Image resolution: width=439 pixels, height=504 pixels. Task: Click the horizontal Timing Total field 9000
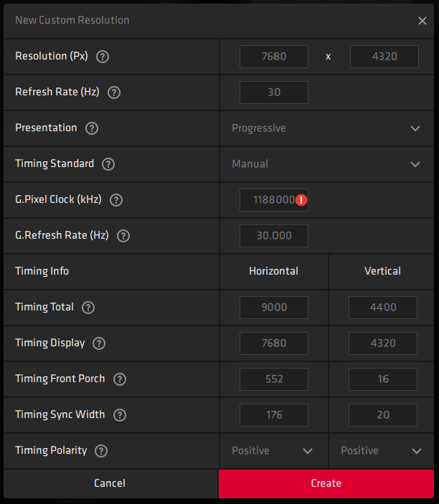(x=273, y=308)
